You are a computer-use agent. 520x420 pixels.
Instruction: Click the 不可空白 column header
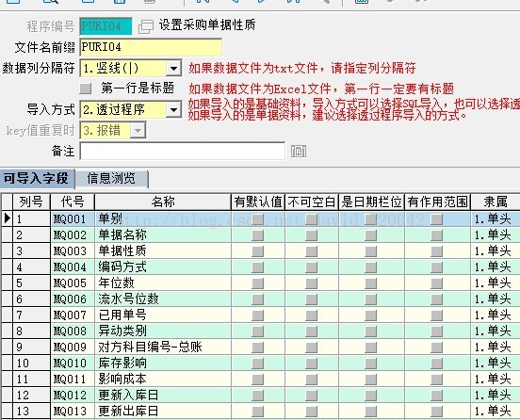312,202
